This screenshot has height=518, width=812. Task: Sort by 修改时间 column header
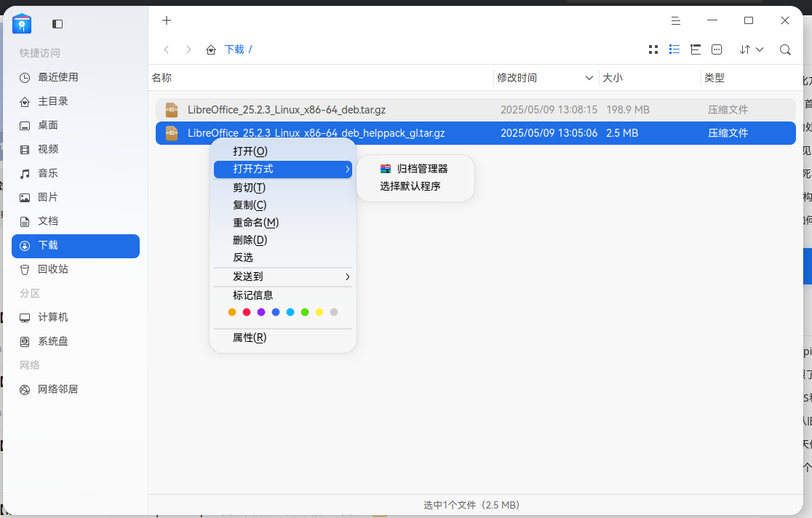[517, 78]
